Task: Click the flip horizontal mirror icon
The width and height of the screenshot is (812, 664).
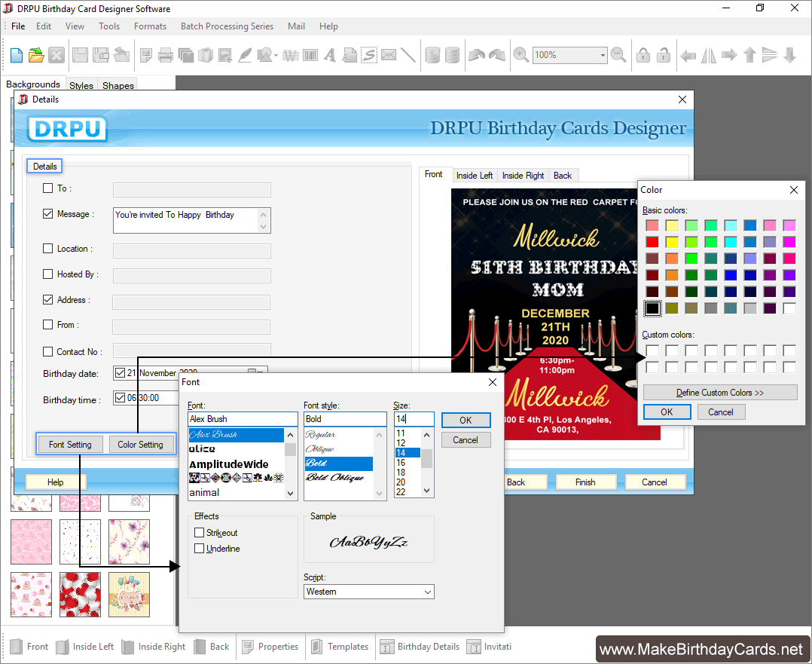Action: point(708,55)
